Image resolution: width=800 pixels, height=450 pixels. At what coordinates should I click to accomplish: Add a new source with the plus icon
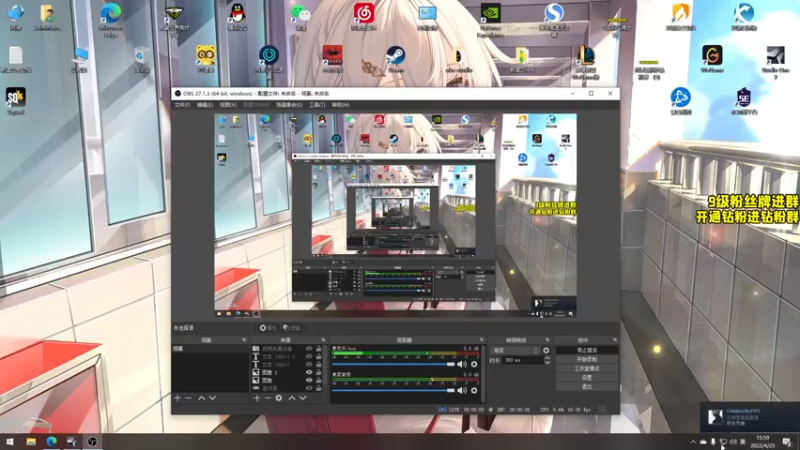257,398
